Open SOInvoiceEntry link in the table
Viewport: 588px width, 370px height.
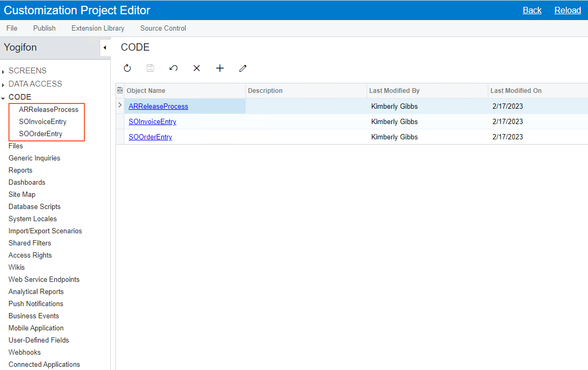pos(152,122)
